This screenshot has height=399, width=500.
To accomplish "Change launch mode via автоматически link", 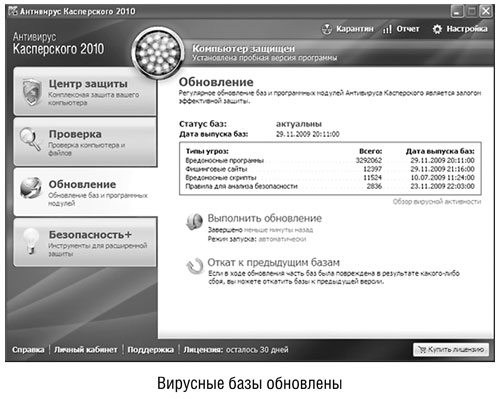I will click(x=282, y=239).
